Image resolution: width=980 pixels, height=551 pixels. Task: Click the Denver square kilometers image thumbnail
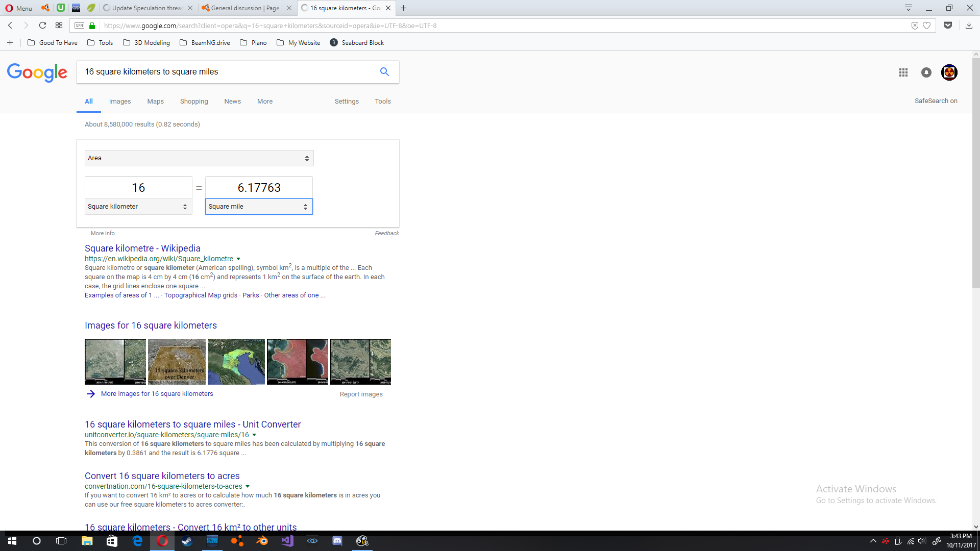click(x=177, y=362)
